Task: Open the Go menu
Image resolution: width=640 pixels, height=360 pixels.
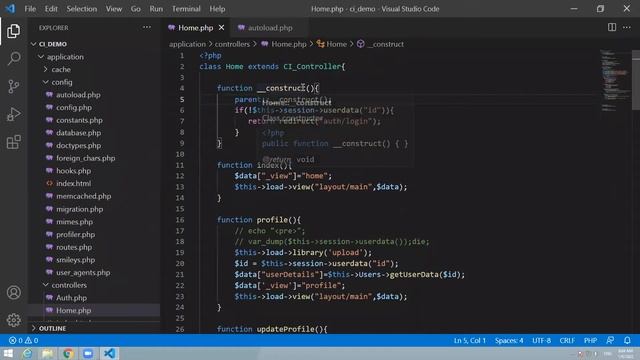Action: click(136, 9)
